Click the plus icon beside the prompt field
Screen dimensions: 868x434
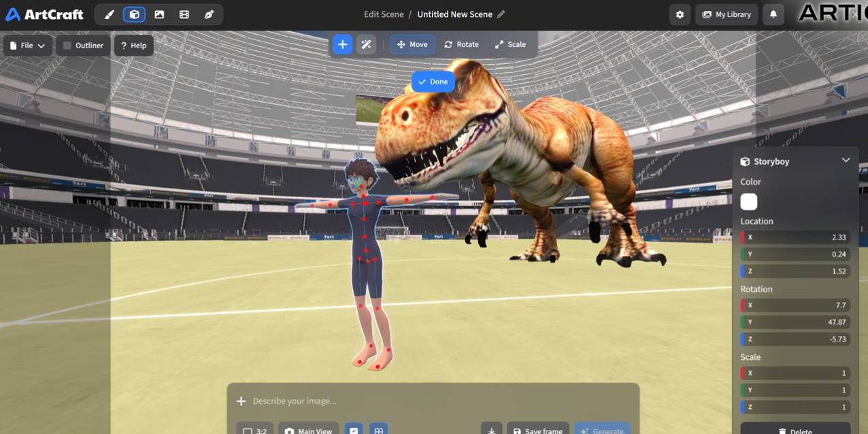241,401
